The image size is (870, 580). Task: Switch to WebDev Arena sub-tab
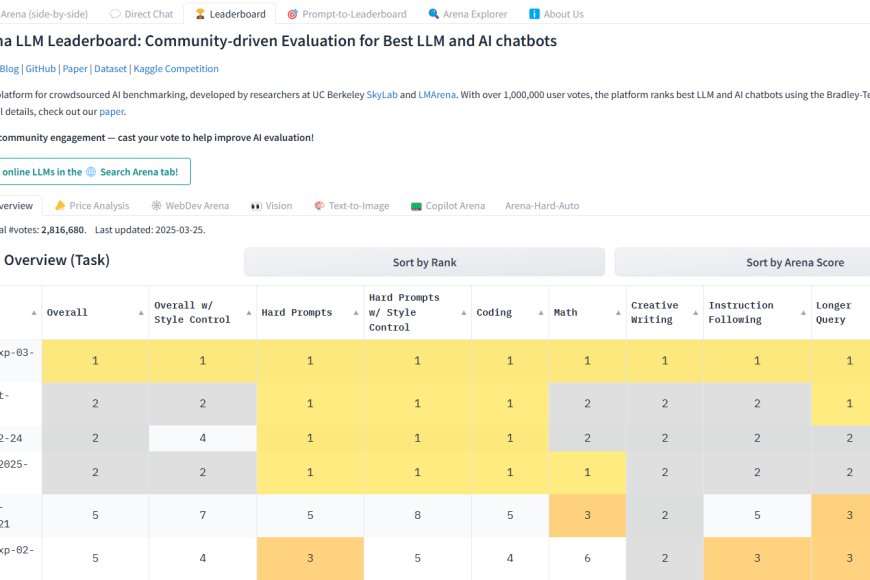point(190,206)
